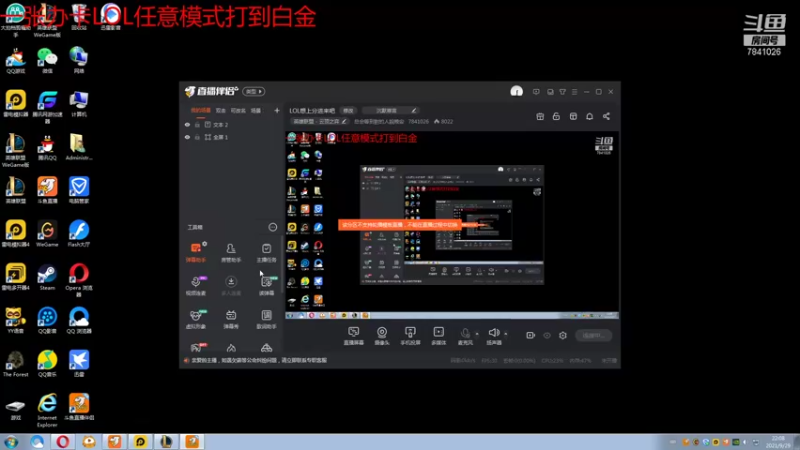Toggle lock on 全屏 1 source
The height and width of the screenshot is (450, 800).
(197, 137)
